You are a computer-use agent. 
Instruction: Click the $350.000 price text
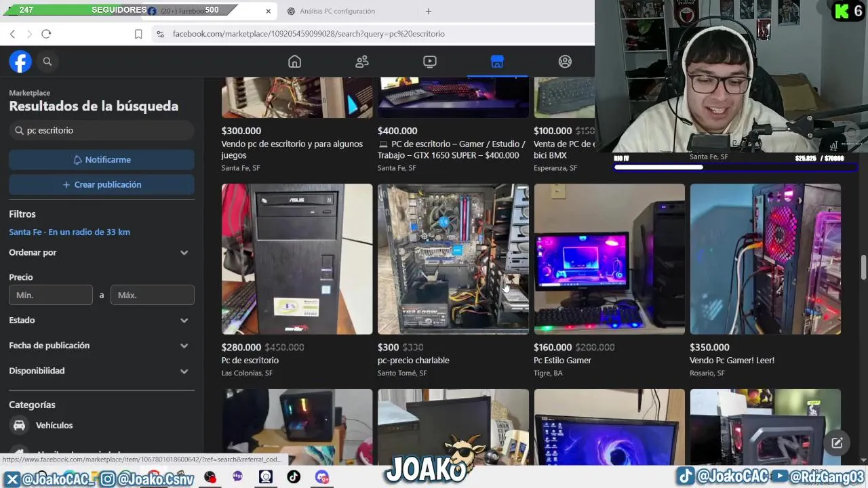point(709,347)
